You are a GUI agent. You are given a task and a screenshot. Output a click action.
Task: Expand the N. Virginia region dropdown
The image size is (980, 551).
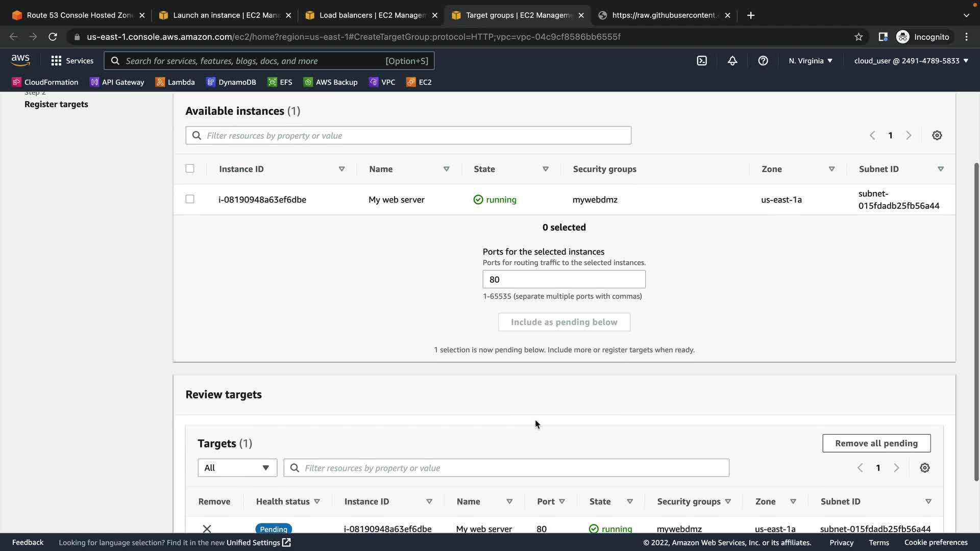pos(811,61)
